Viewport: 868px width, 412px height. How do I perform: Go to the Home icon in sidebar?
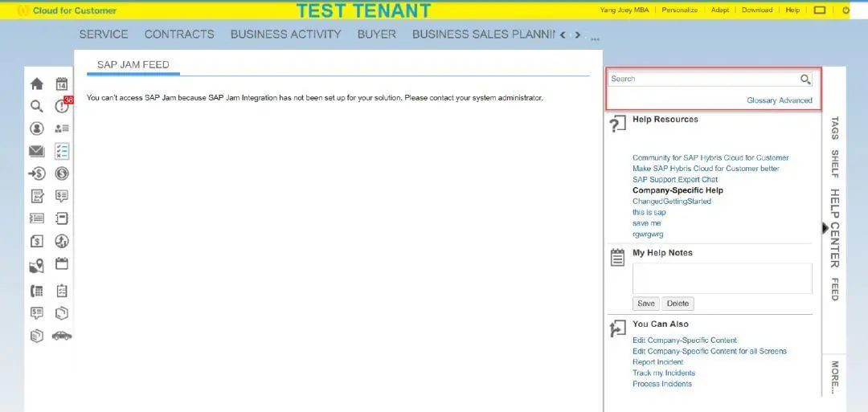pyautogui.click(x=36, y=84)
